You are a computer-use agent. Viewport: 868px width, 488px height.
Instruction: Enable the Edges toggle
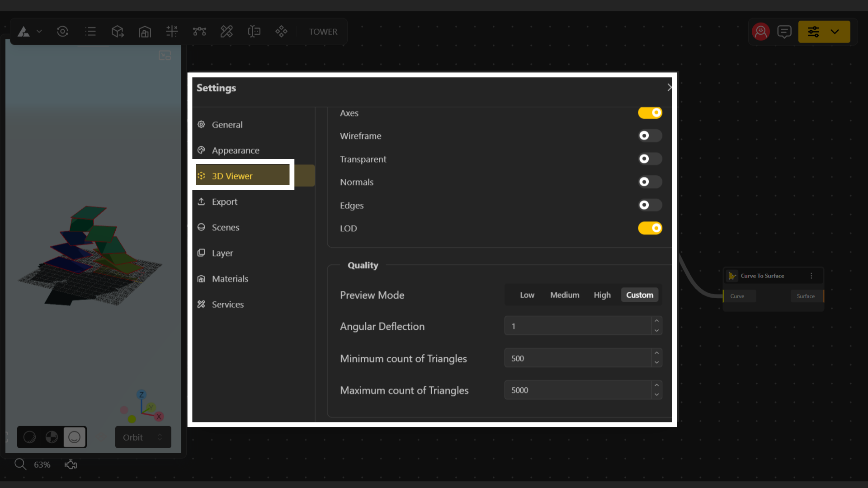pos(650,205)
